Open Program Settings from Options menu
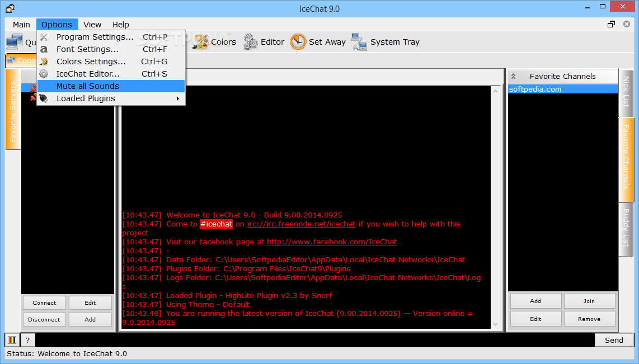Viewport: 639px width, 364px height. click(111, 37)
